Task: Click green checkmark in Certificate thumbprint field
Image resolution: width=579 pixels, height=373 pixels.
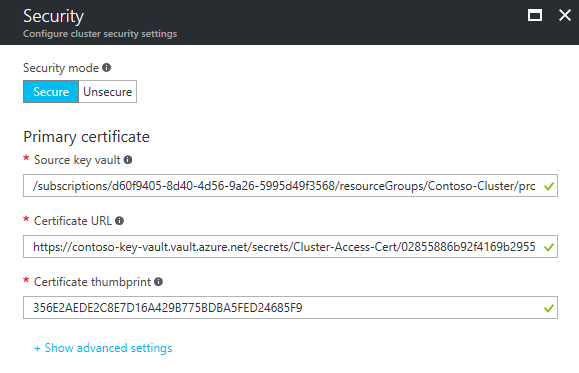Action: pos(549,308)
